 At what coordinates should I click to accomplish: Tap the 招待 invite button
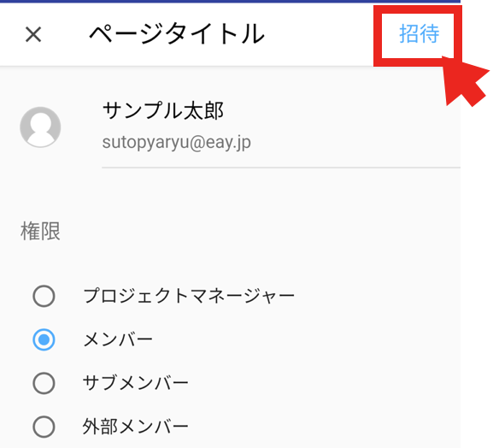(419, 33)
